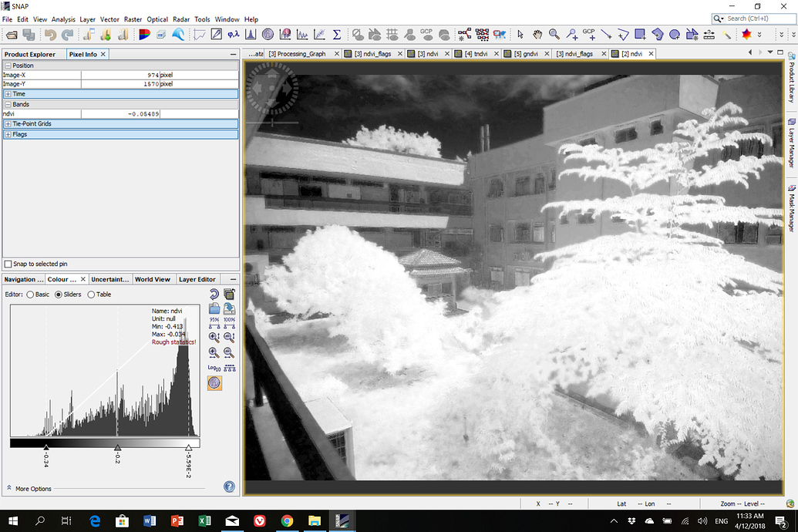Open the geo-coding phi lambda tool
Viewport: 798px width, 532px height.
[x=233, y=34]
